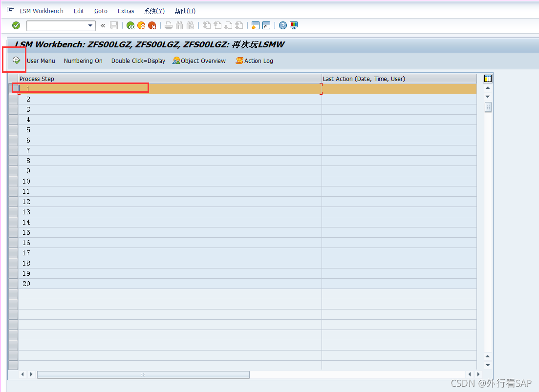Viewport: 539px width, 392px height.
Task: Open the Edit menu
Action: (79, 11)
